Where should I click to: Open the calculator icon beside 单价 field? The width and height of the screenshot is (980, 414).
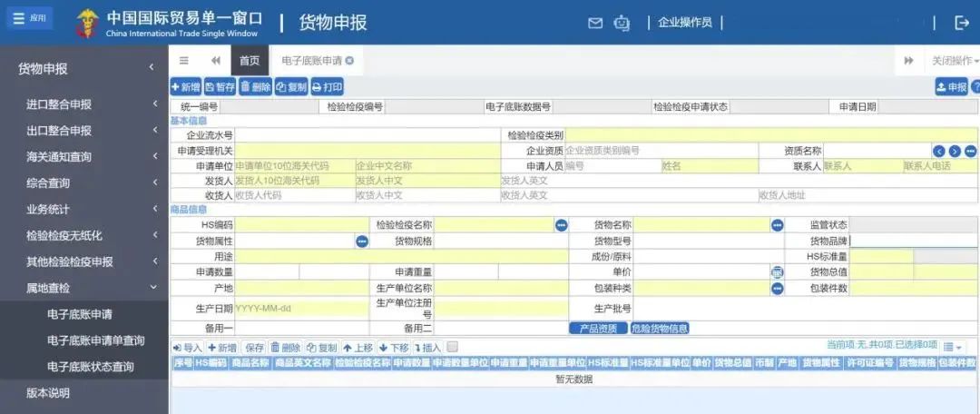pos(777,272)
